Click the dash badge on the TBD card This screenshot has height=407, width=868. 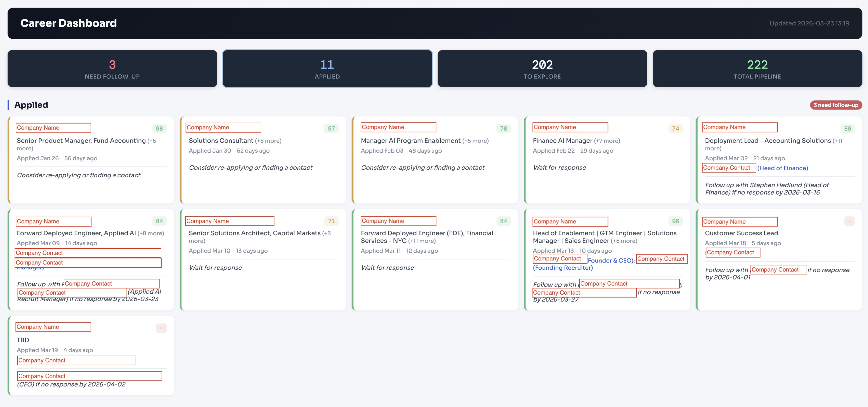(x=161, y=328)
